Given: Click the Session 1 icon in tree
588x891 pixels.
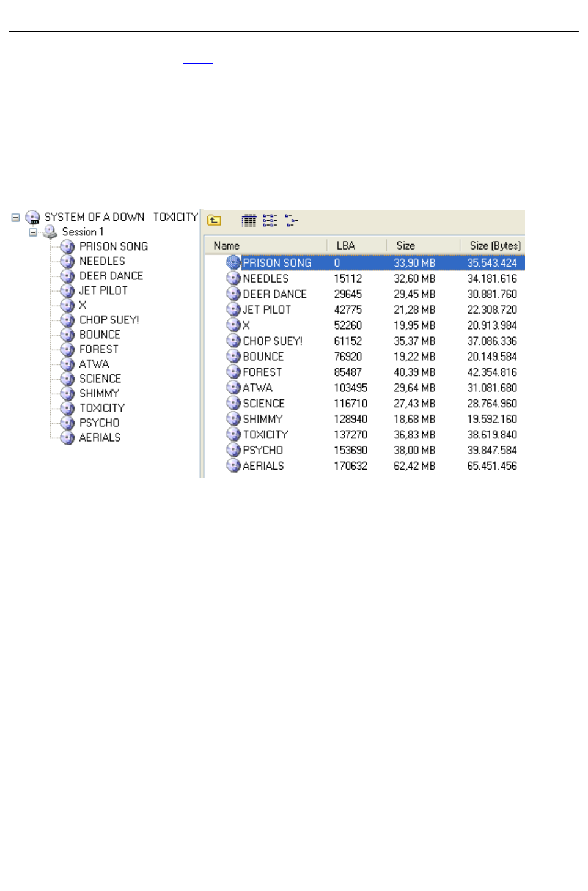Looking at the screenshot, I should tap(50, 232).
